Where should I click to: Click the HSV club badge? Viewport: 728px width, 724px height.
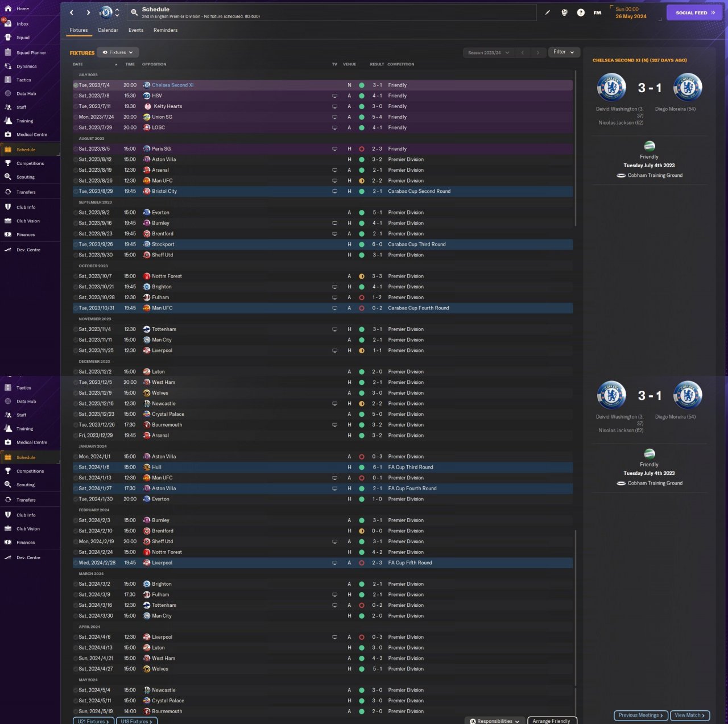(x=147, y=96)
